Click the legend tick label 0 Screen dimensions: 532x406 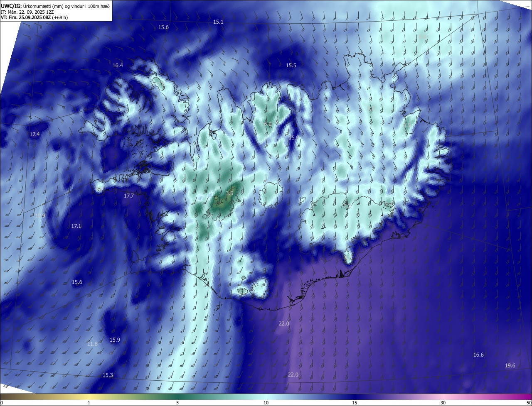coord(2,403)
